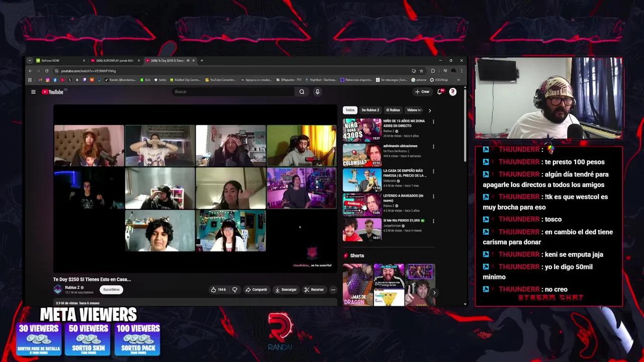644x362 pixels.
Task: Open options for LEYENDO A BANEADOS video
Action: pyautogui.click(x=433, y=196)
